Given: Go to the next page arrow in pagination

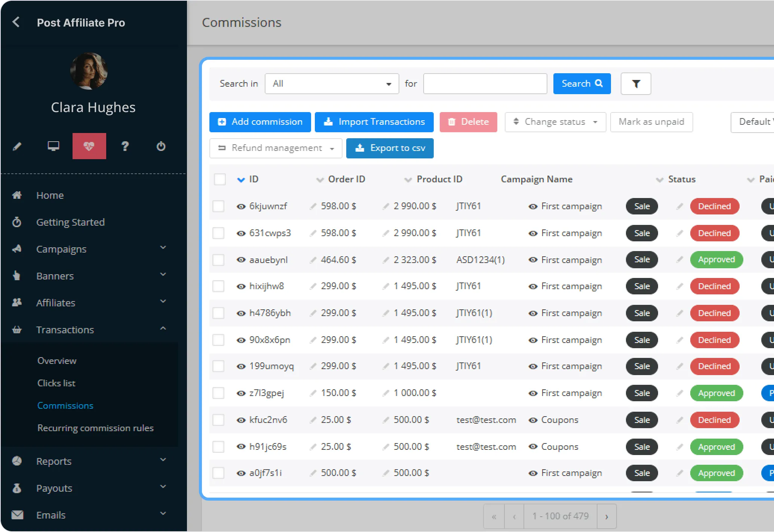Looking at the screenshot, I should (x=606, y=516).
